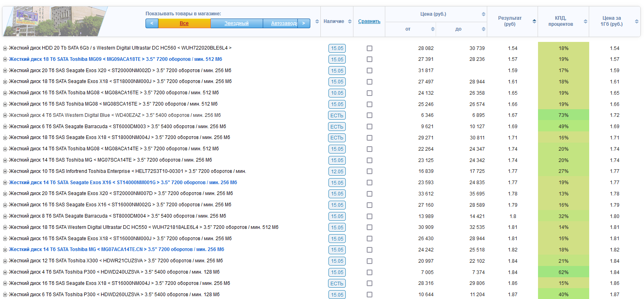Sort by Результат (руб) column arrows
This screenshot has height=299, width=644.
534,21
